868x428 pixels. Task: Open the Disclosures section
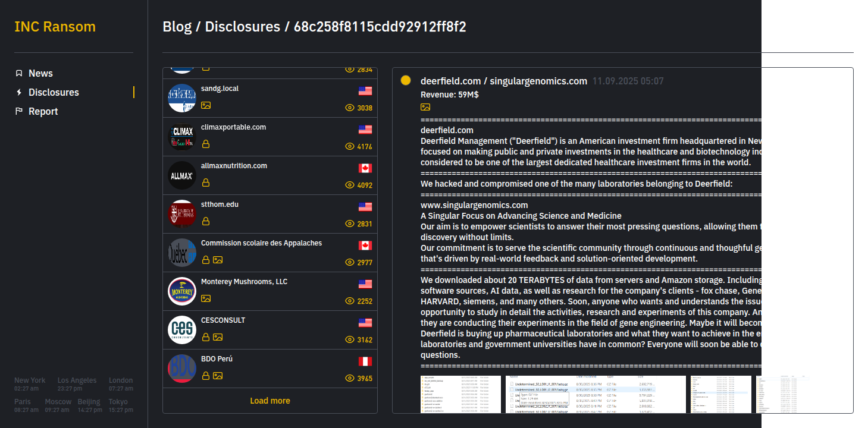(x=54, y=92)
